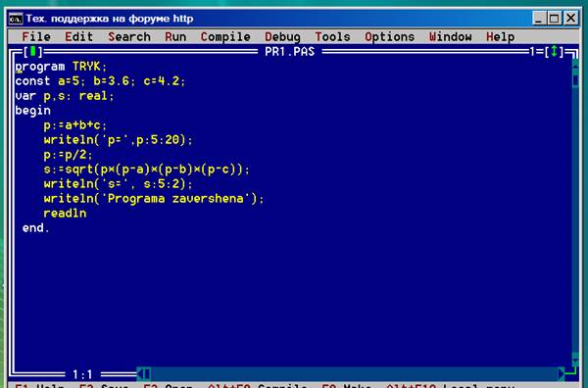The width and height of the screenshot is (588, 388).
Task: Open the Edit menu
Action: coord(78,36)
